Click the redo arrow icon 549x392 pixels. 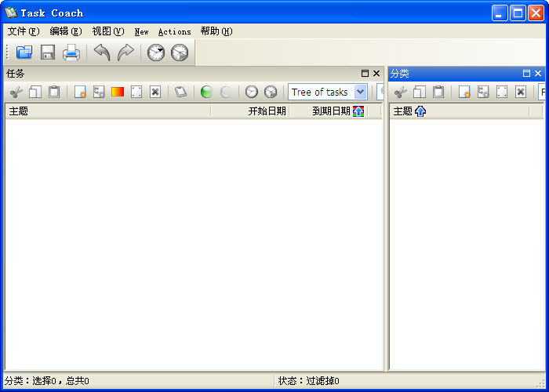pos(125,53)
